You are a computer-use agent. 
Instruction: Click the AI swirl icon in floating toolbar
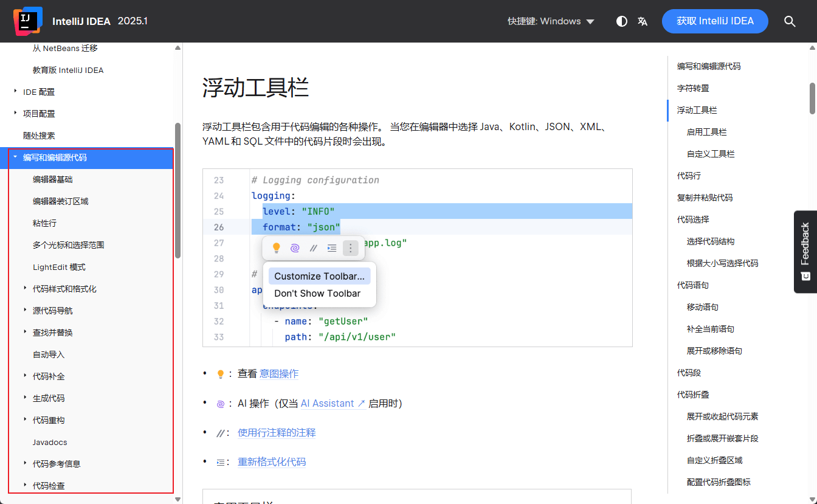295,248
